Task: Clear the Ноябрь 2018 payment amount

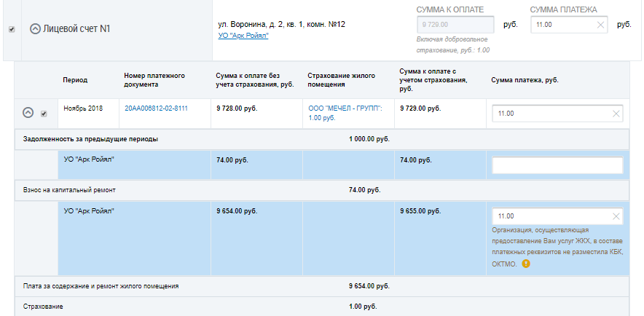Action: pos(616,114)
